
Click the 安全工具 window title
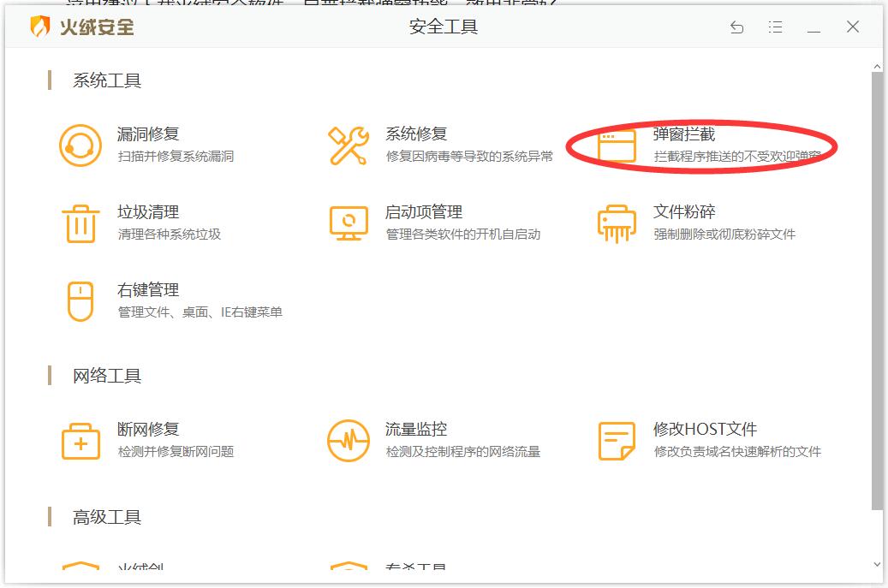coord(443,27)
